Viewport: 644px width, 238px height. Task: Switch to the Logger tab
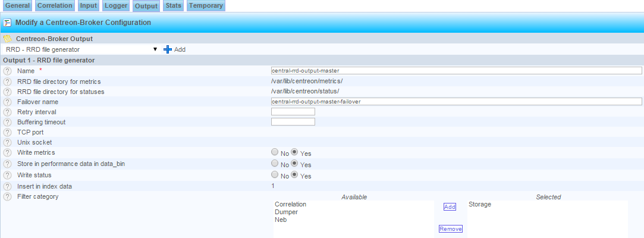coord(115,6)
